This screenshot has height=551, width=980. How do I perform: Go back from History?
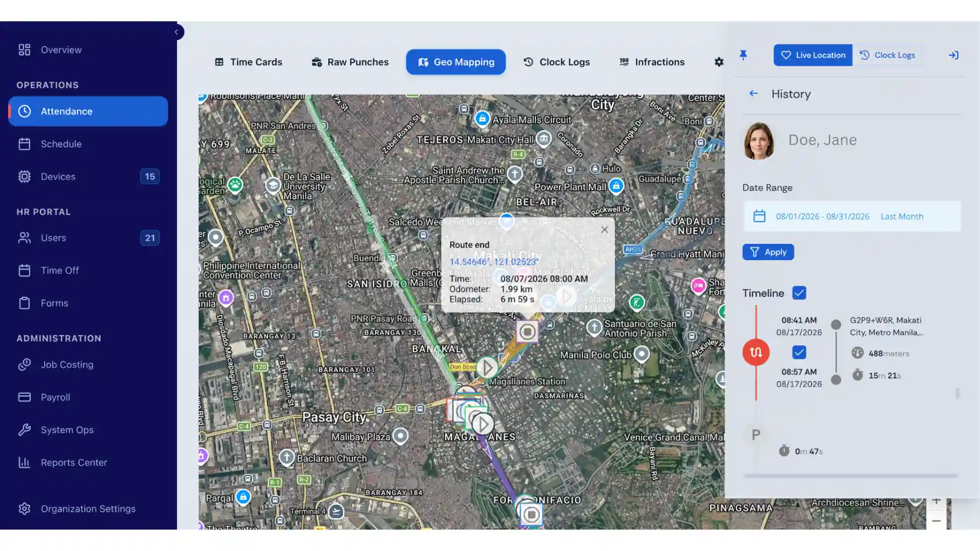click(x=753, y=94)
